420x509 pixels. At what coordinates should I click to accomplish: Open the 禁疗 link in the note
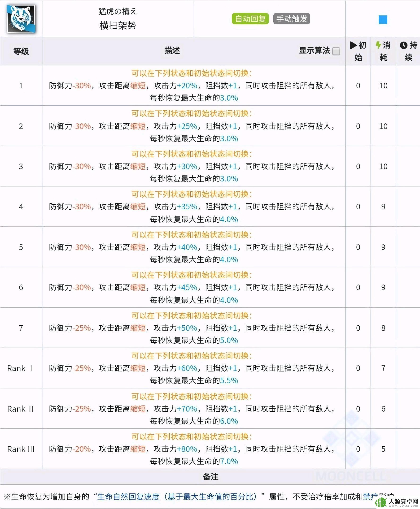pos(371,497)
